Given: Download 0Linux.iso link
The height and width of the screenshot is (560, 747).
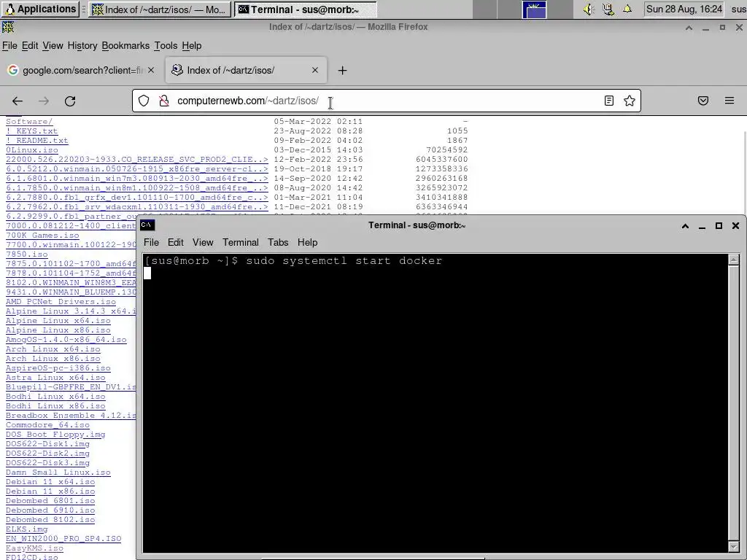Looking at the screenshot, I should (32, 150).
